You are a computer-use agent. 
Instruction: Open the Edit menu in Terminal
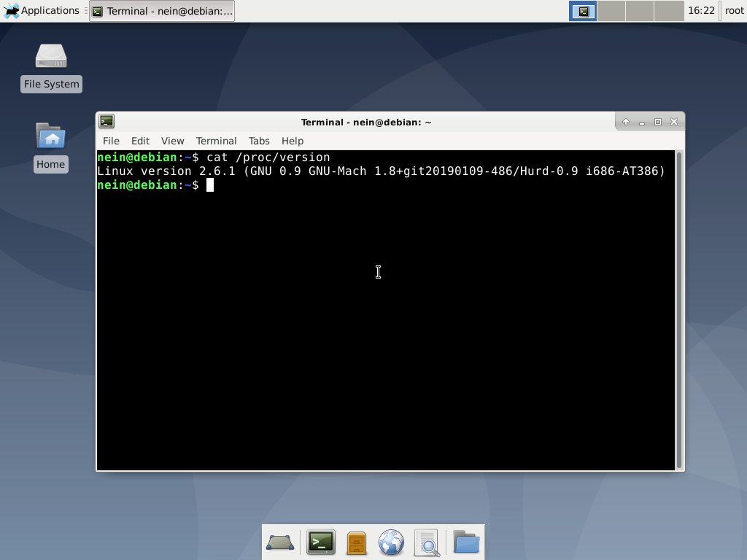click(140, 141)
